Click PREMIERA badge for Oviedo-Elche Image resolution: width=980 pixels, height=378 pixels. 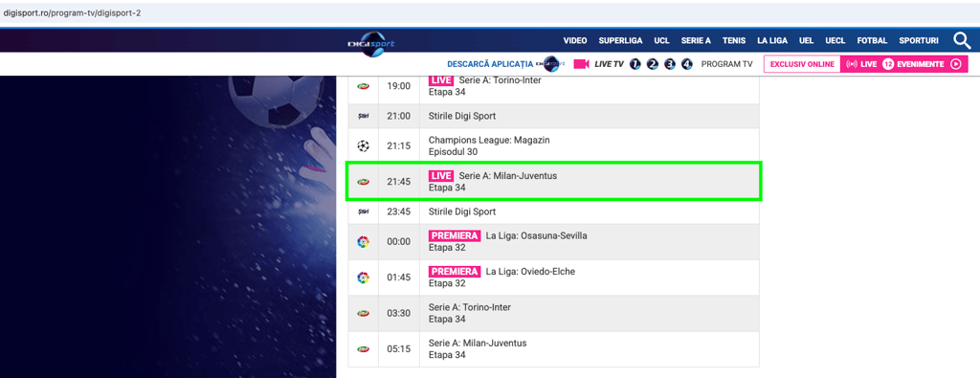click(455, 272)
